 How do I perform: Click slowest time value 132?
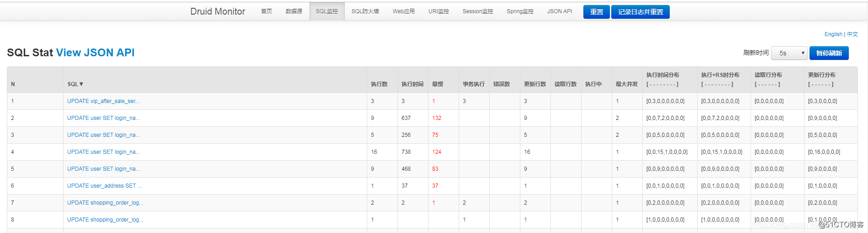pyautogui.click(x=437, y=118)
